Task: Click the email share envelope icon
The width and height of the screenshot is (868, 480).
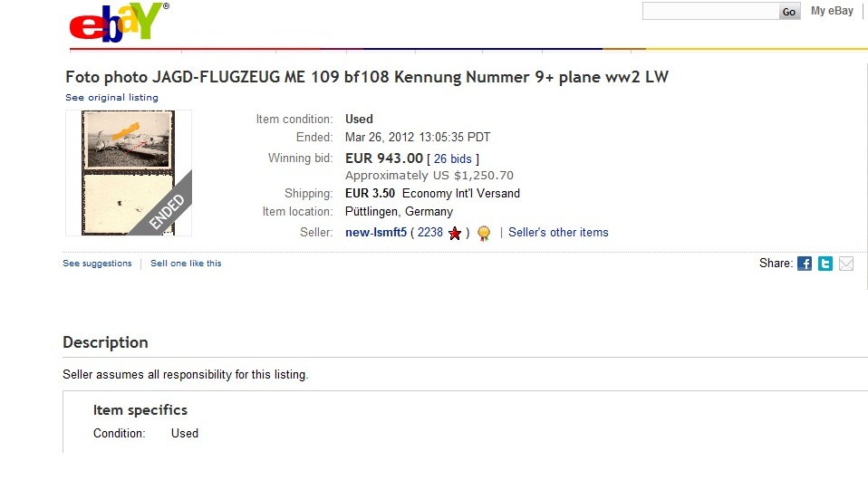Action: tap(846, 264)
